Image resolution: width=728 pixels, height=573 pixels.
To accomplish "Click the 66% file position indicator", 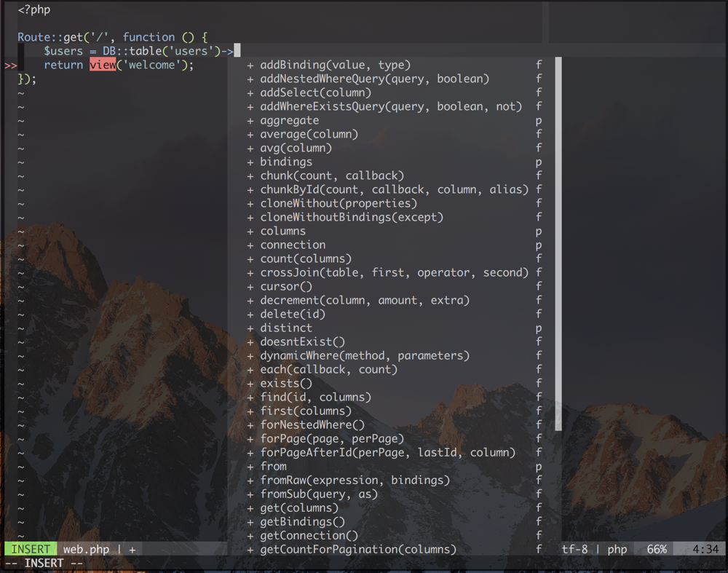I will pyautogui.click(x=657, y=549).
